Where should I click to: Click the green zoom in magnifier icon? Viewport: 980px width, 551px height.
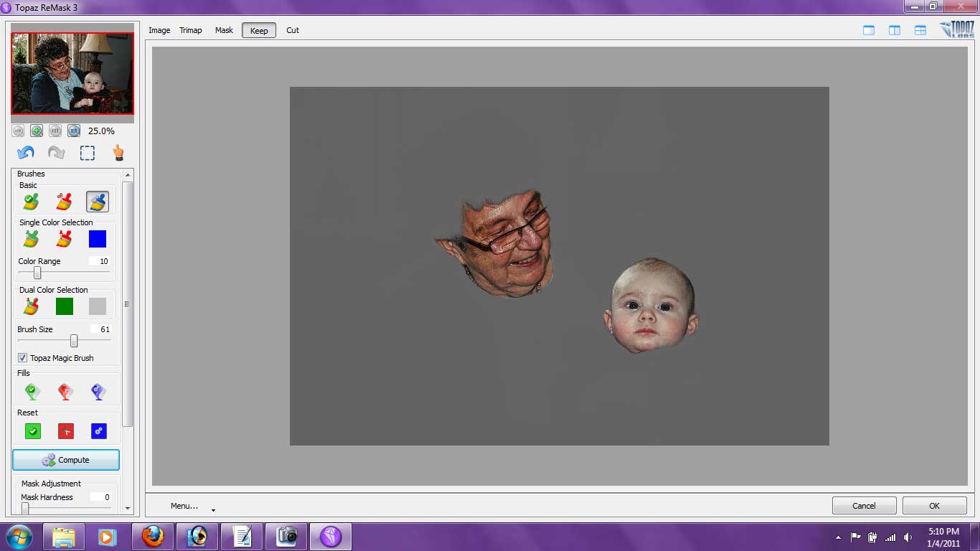pyautogui.click(x=37, y=131)
